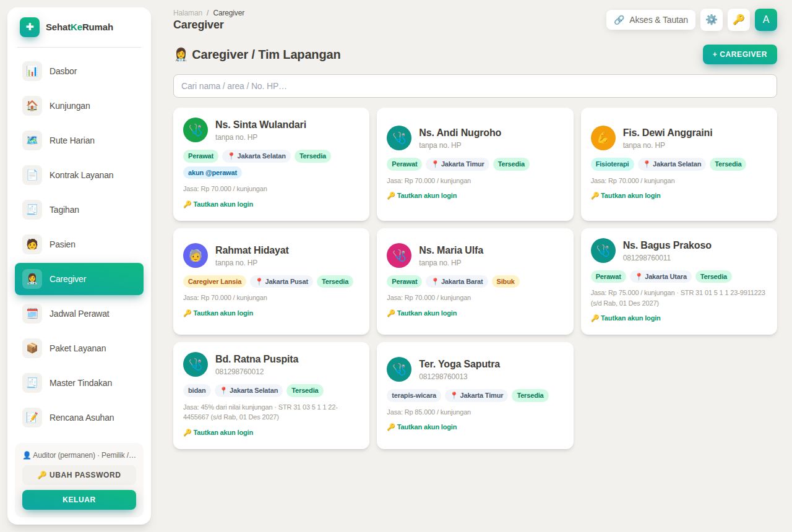Click the Halaman breadcrumb link
This screenshot has height=532, width=792.
[187, 12]
